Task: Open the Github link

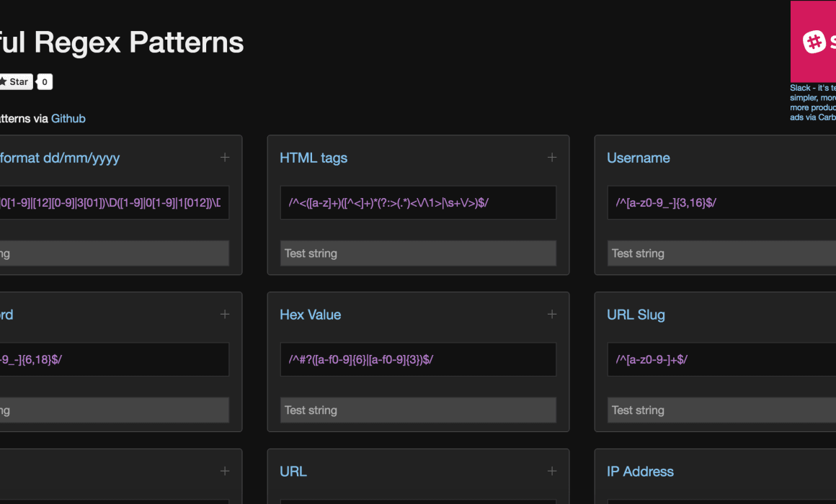Action: pos(68,118)
